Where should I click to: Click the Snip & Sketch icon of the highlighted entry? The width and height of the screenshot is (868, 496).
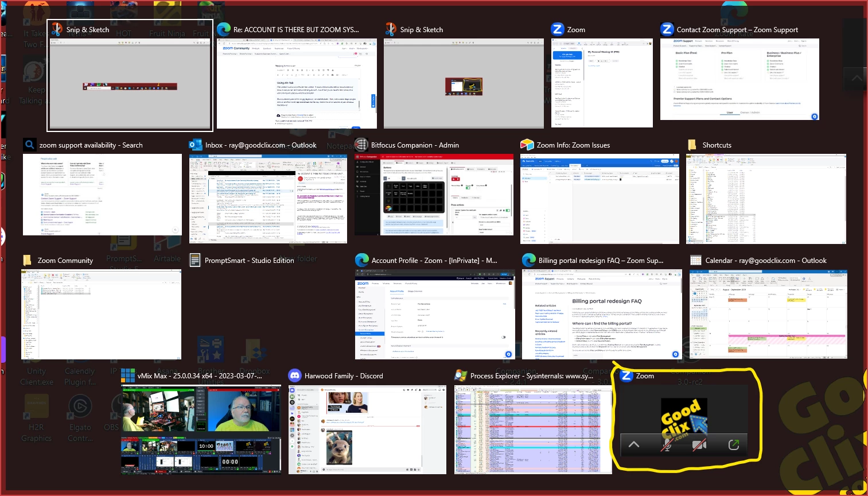(57, 29)
